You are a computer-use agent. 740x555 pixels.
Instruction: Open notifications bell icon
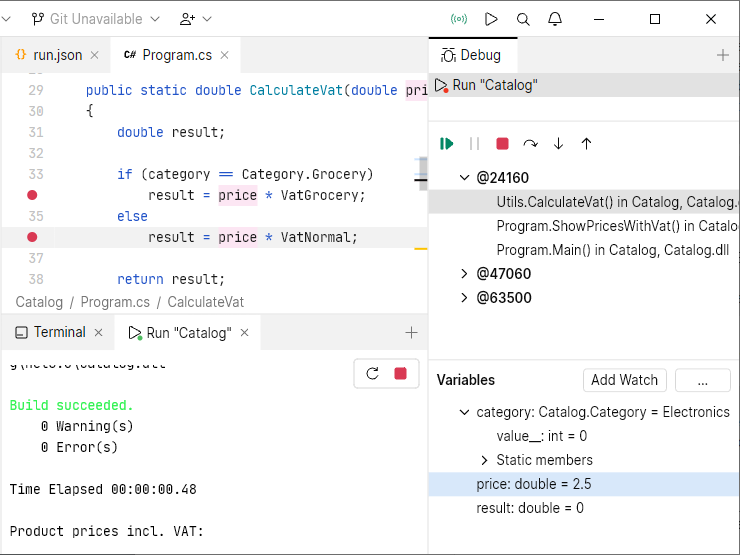(555, 19)
